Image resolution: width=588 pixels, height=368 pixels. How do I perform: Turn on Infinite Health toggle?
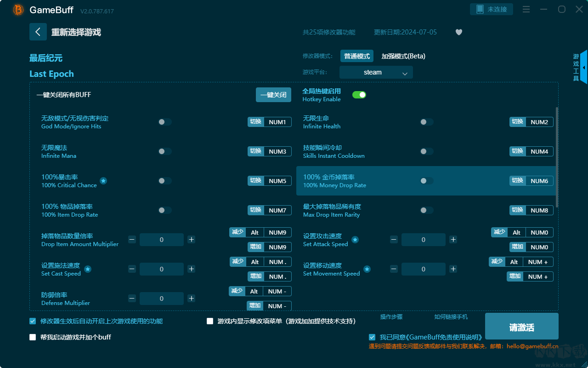[427, 122]
